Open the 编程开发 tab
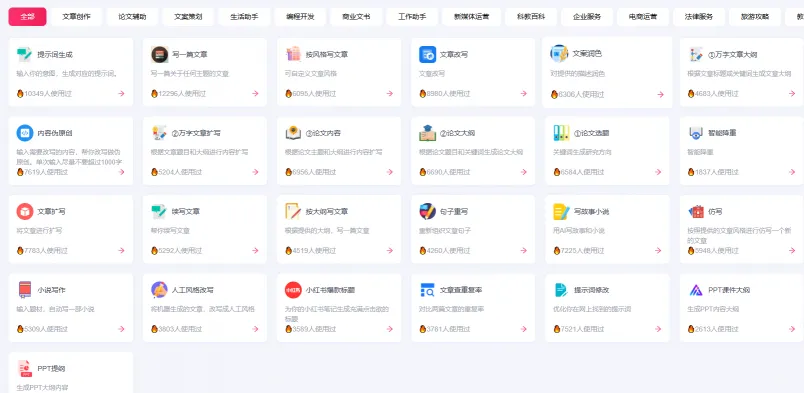The image size is (804, 393). pyautogui.click(x=300, y=16)
